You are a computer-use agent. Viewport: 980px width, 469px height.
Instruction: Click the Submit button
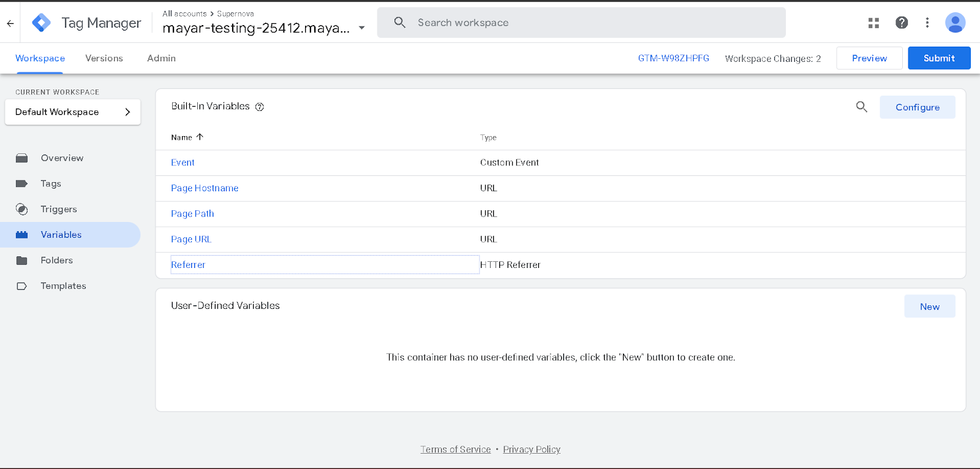[939, 58]
